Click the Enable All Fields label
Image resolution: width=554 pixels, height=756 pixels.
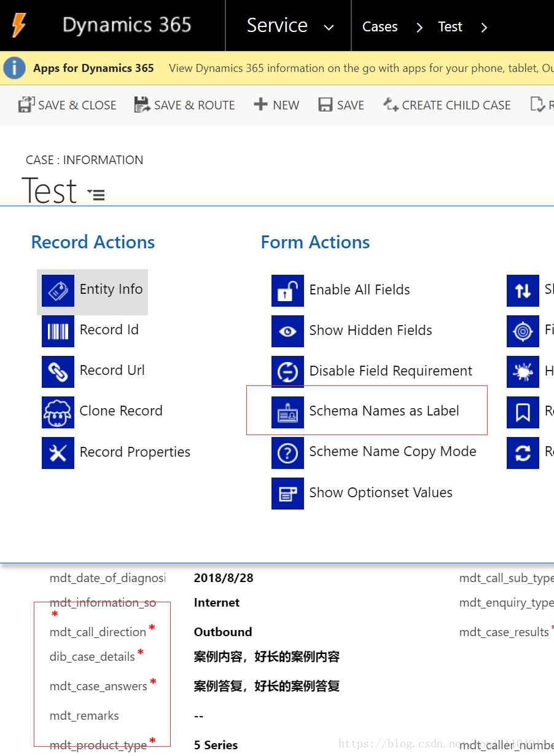tap(359, 289)
